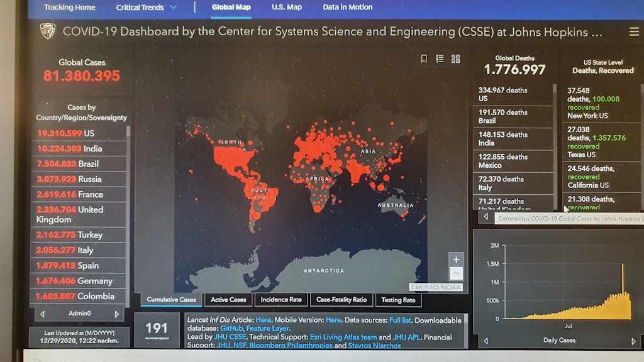Screen dimensions: 644x362
Task: Select India in the cases list
Action: [79, 148]
